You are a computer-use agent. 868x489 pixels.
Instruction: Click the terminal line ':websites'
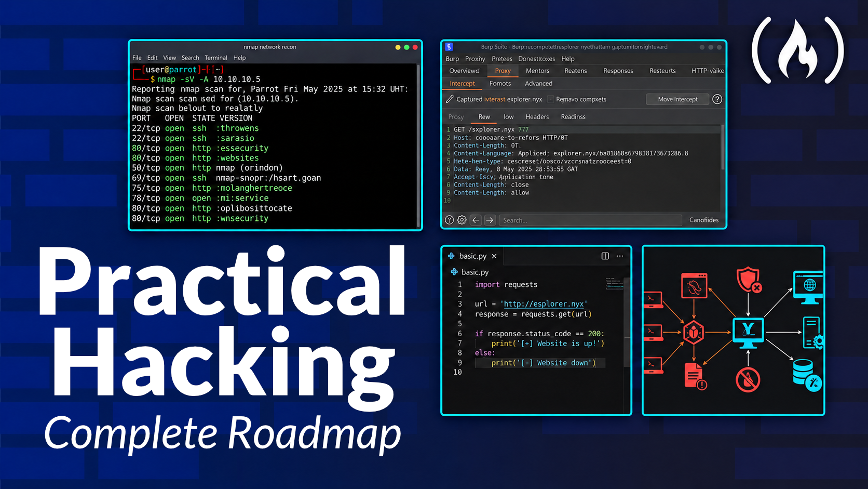(x=237, y=158)
